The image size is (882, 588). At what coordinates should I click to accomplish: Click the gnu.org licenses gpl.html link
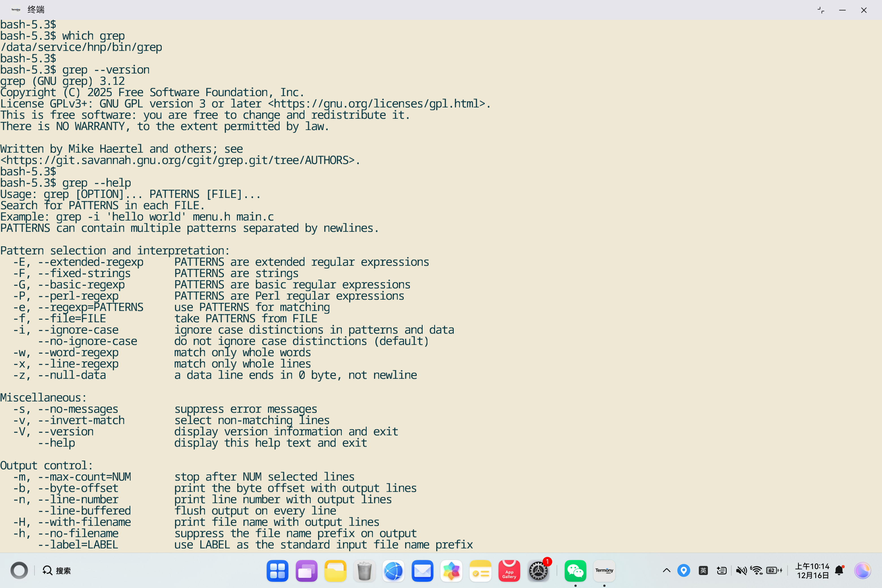pos(379,104)
